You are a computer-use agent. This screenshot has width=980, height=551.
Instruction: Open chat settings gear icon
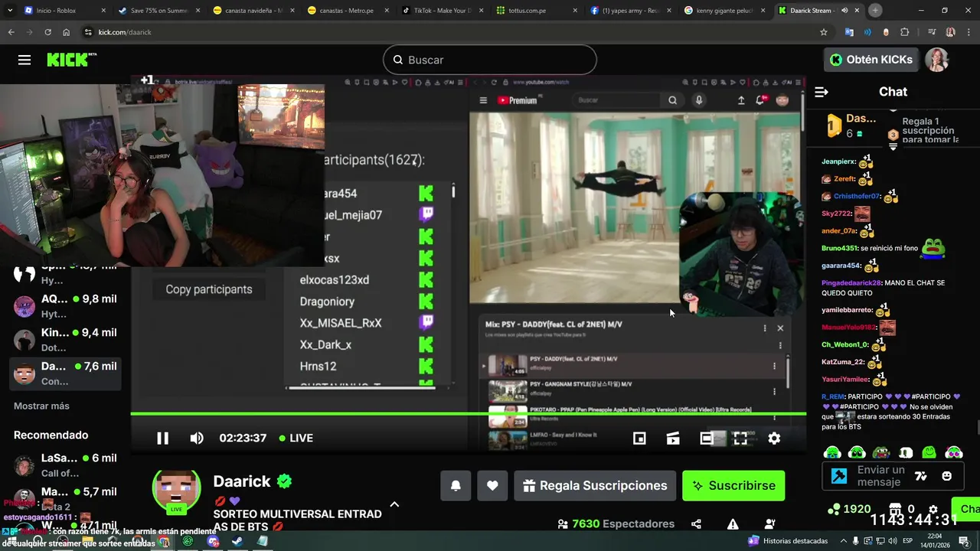click(x=933, y=509)
